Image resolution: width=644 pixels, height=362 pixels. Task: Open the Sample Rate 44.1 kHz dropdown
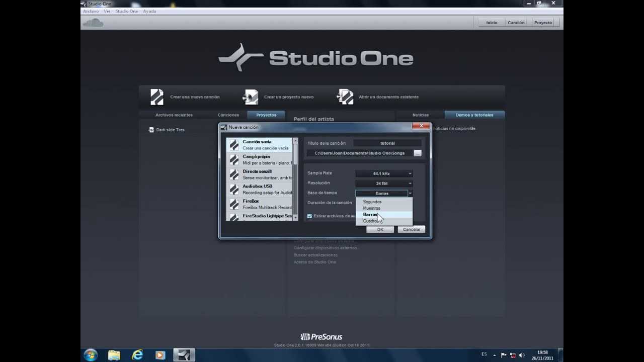[384, 173]
